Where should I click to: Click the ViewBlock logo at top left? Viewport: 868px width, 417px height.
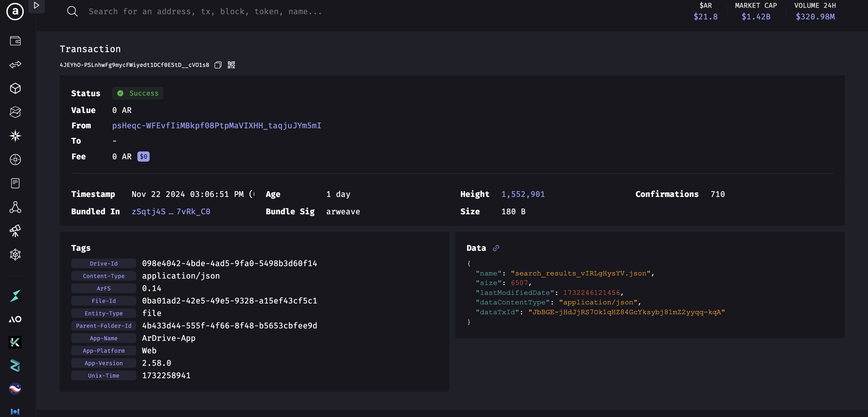pos(15,12)
